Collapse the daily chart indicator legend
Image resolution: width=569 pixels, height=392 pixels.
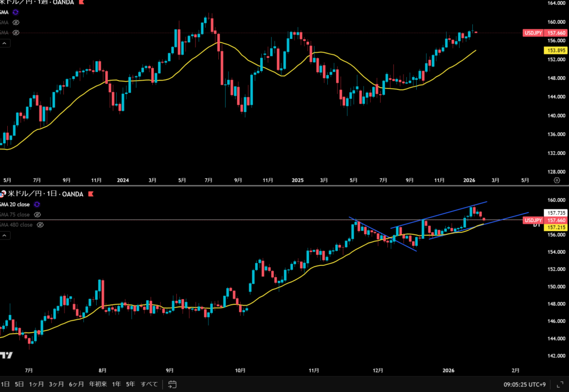coord(4,235)
